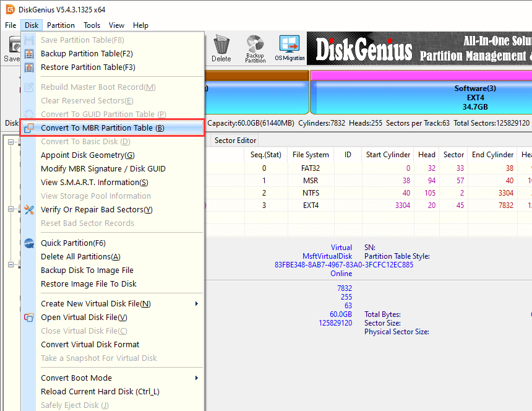This screenshot has width=532, height=411.
Task: Open the Backup Partition tool
Action: tap(255, 48)
